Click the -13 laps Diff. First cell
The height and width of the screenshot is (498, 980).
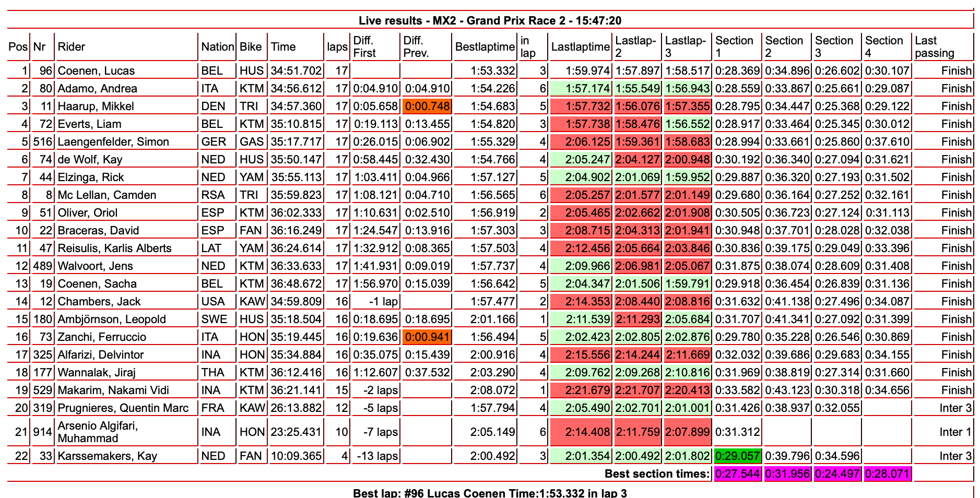point(377,456)
